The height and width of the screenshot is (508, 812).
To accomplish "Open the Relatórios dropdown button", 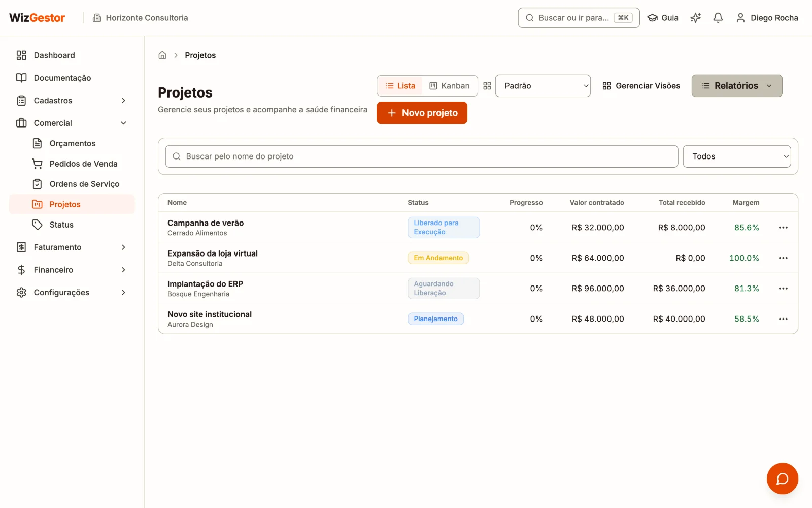I will 737,86.
